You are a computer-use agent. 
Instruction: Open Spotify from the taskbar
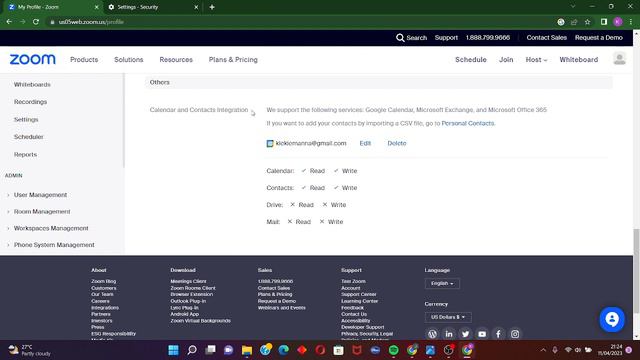click(x=393, y=350)
